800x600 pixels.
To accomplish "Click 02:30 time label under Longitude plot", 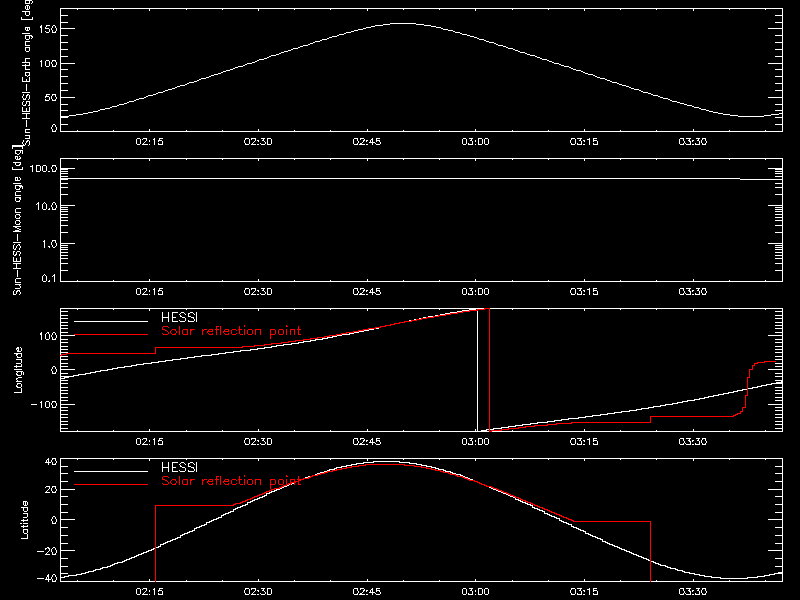I will pyautogui.click(x=258, y=442).
